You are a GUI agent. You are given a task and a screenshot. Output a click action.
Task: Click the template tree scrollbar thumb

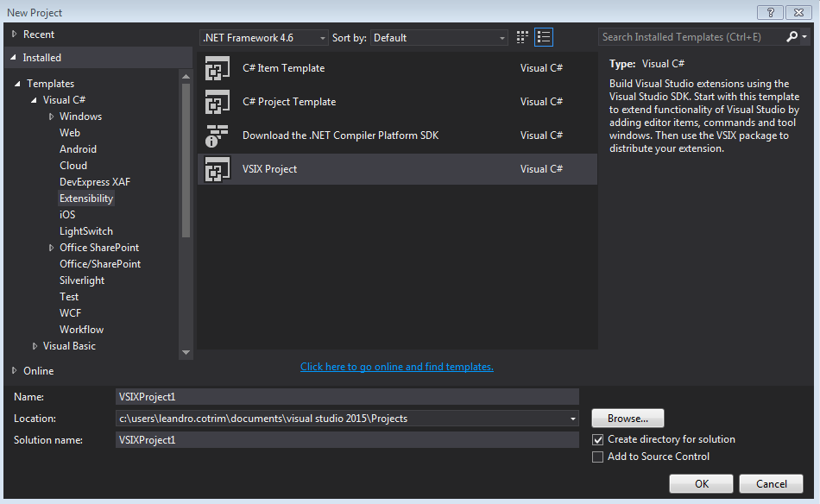[x=186, y=161]
